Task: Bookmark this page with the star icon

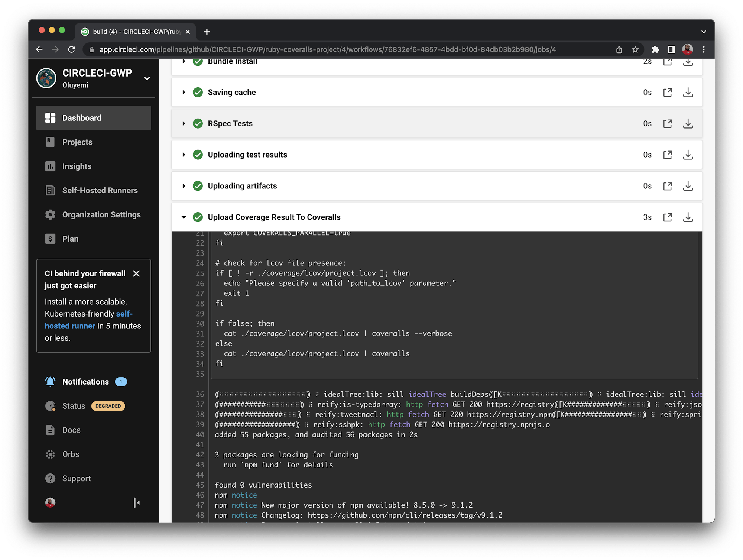Action: click(635, 49)
